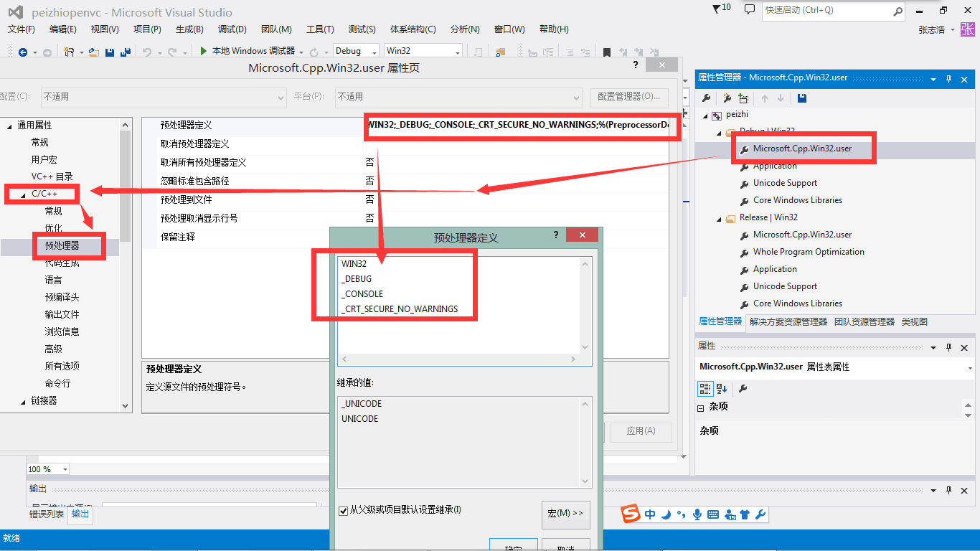The height and width of the screenshot is (551, 980).
Task: Collapse the Release | Win32 node
Action: pyautogui.click(x=719, y=219)
